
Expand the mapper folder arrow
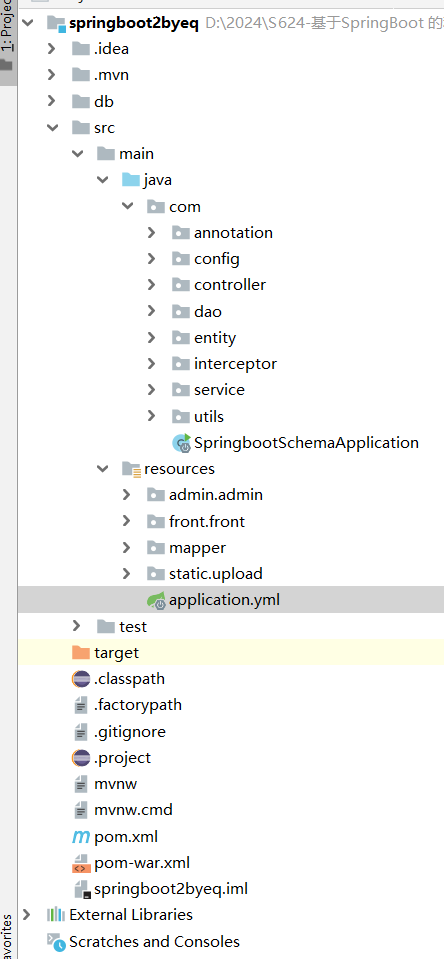pyautogui.click(x=127, y=547)
